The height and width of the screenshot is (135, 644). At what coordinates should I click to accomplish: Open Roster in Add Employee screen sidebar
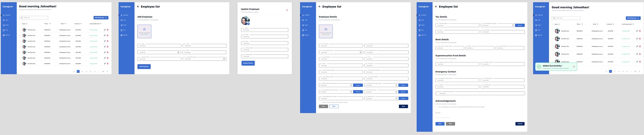click(124, 25)
